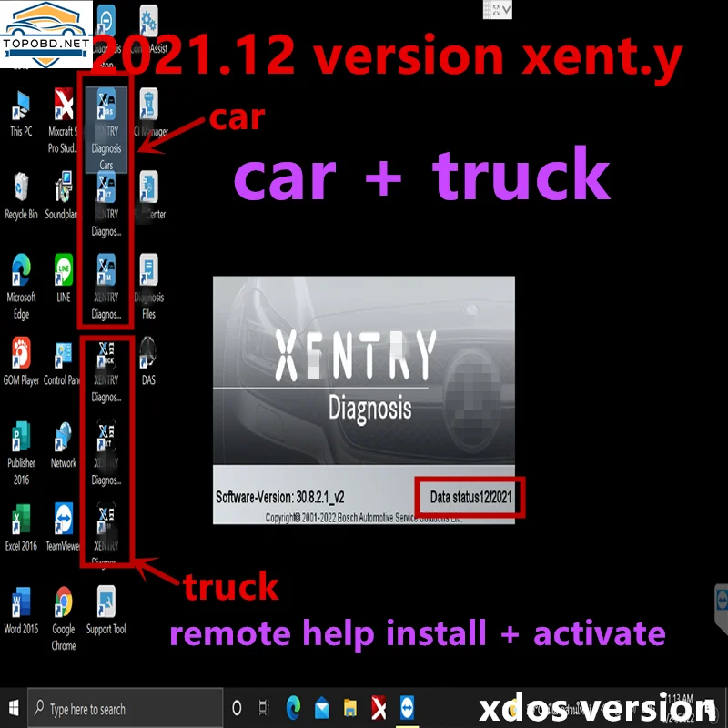Open File Explorer from the taskbar
Image resolution: width=728 pixels, height=728 pixels.
click(x=350, y=709)
